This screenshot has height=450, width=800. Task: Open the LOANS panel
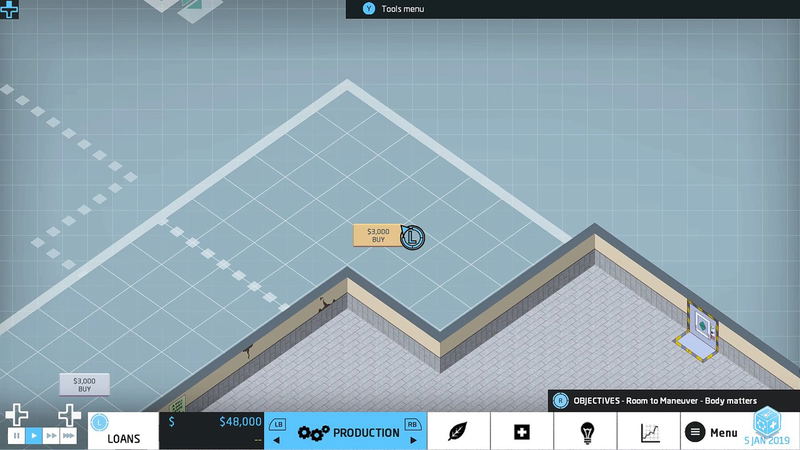pos(123,431)
